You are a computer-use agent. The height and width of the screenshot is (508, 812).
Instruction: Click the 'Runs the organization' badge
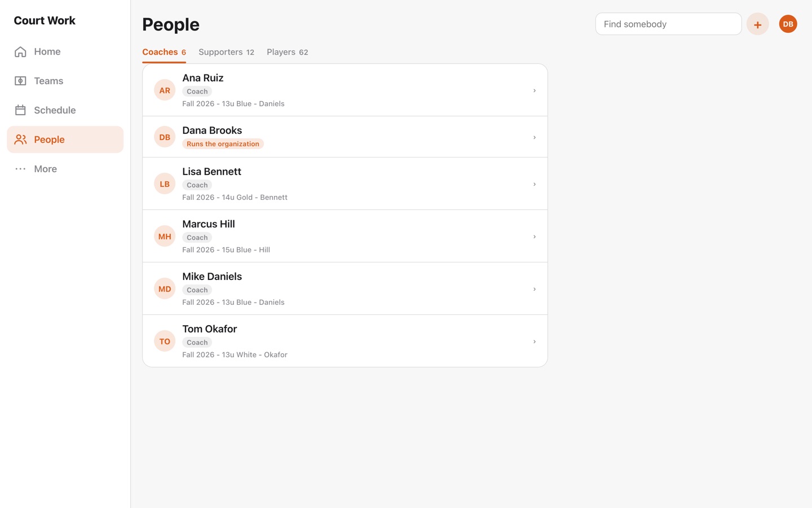(223, 144)
